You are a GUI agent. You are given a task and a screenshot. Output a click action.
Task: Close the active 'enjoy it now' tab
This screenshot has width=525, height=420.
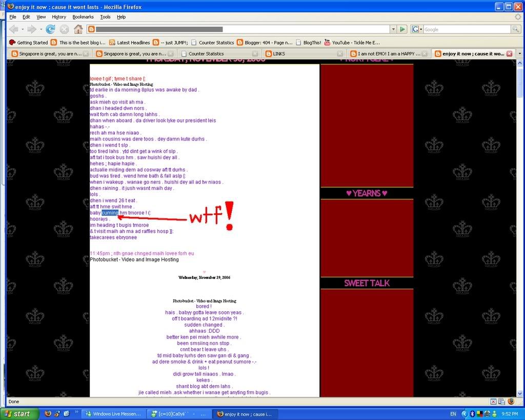pyautogui.click(x=509, y=53)
